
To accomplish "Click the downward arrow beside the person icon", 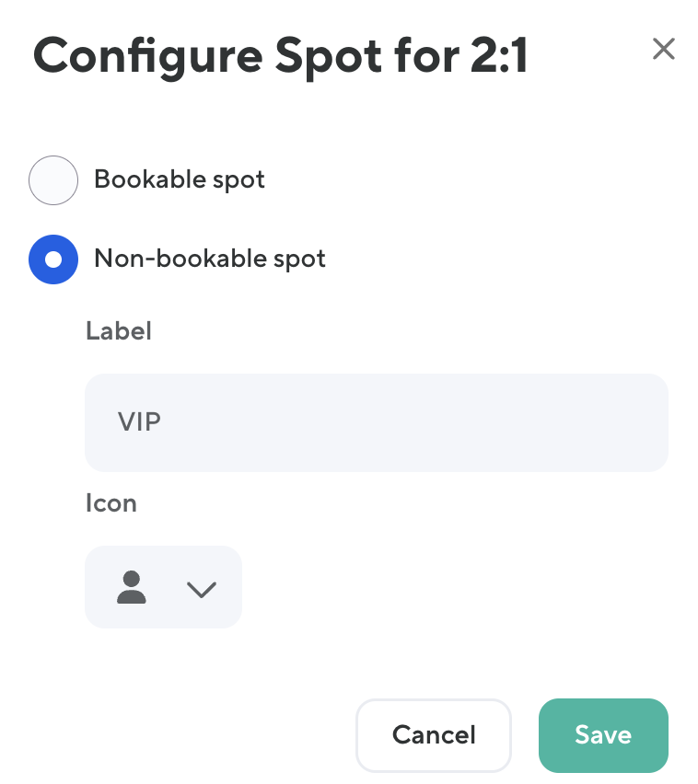I will pos(201,589).
